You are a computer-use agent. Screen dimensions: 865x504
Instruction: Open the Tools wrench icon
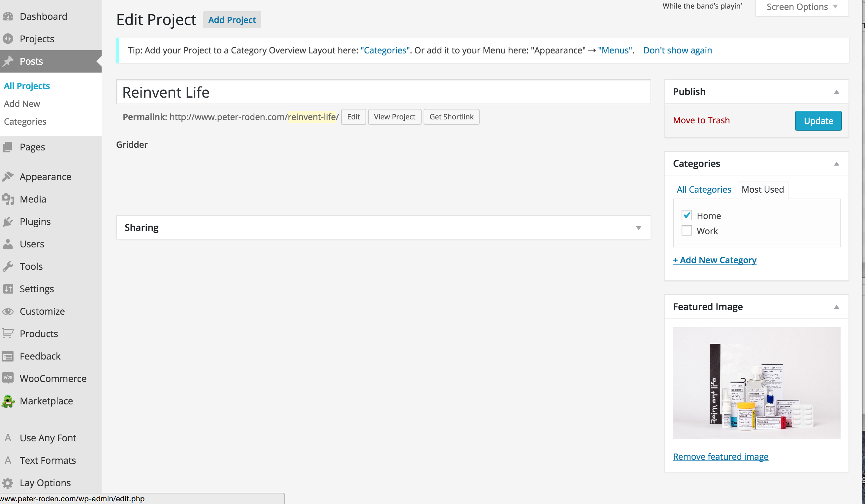click(x=8, y=266)
